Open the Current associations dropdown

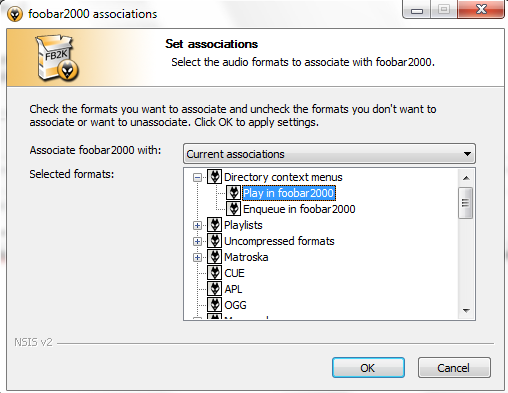click(329, 154)
